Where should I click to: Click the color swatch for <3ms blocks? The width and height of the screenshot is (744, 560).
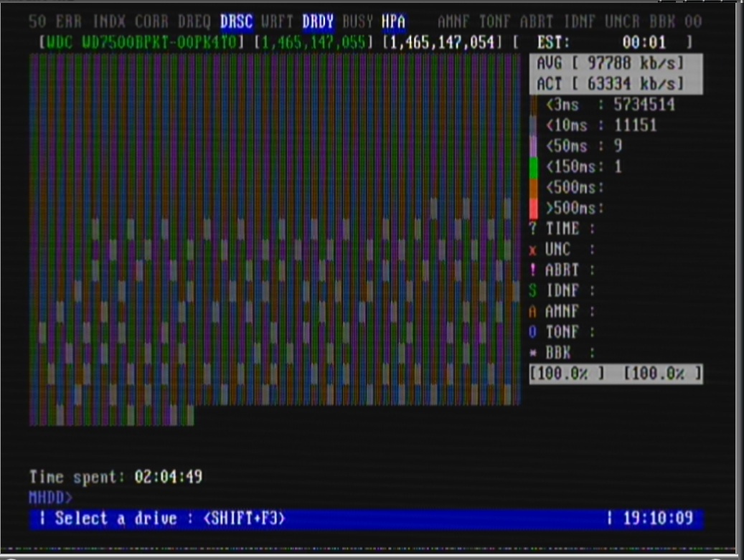(534, 105)
